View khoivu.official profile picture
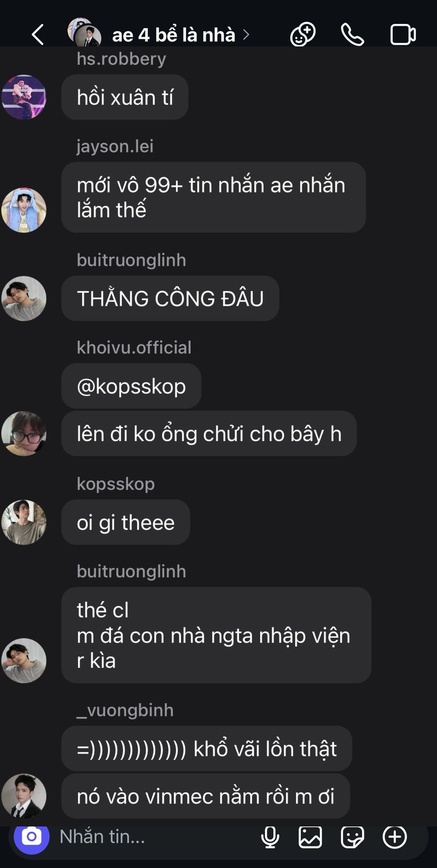437x868 pixels. tap(24, 434)
